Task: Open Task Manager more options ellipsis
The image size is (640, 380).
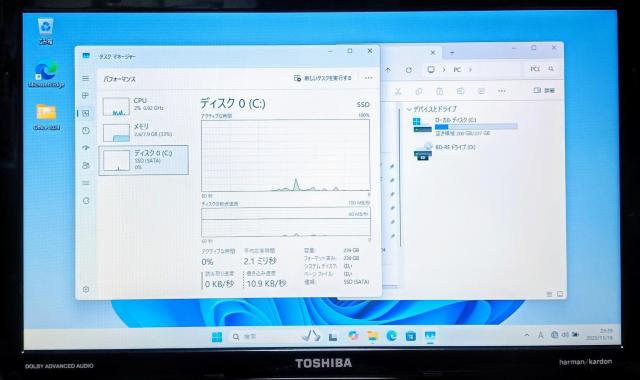Action: pos(369,78)
